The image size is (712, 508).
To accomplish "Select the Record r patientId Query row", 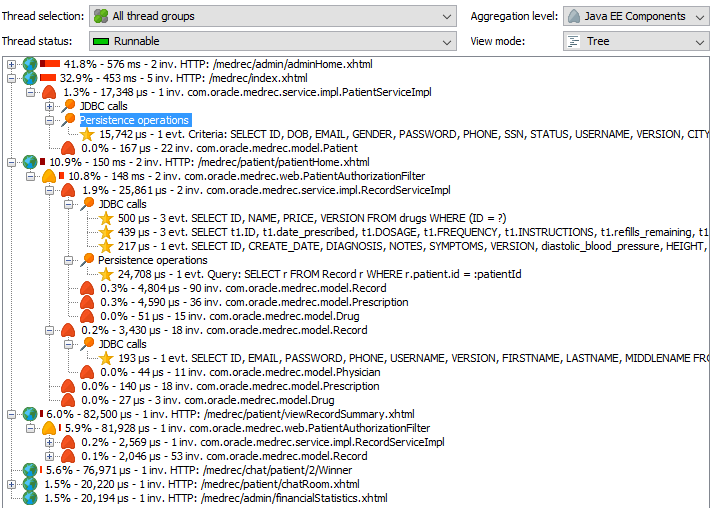I will (320, 274).
